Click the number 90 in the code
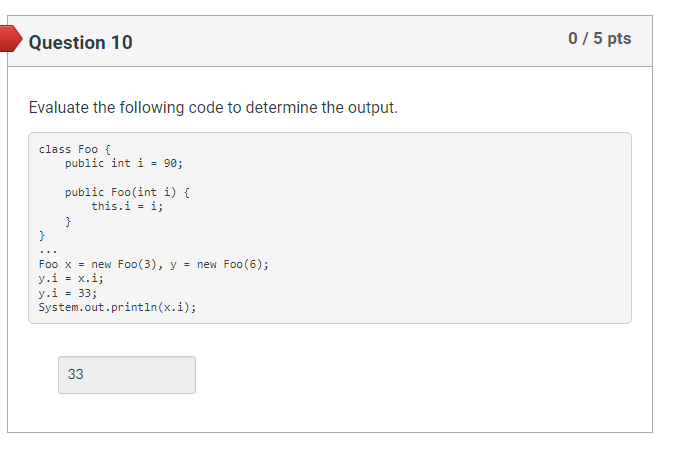The width and height of the screenshot is (700, 453). tap(170, 163)
